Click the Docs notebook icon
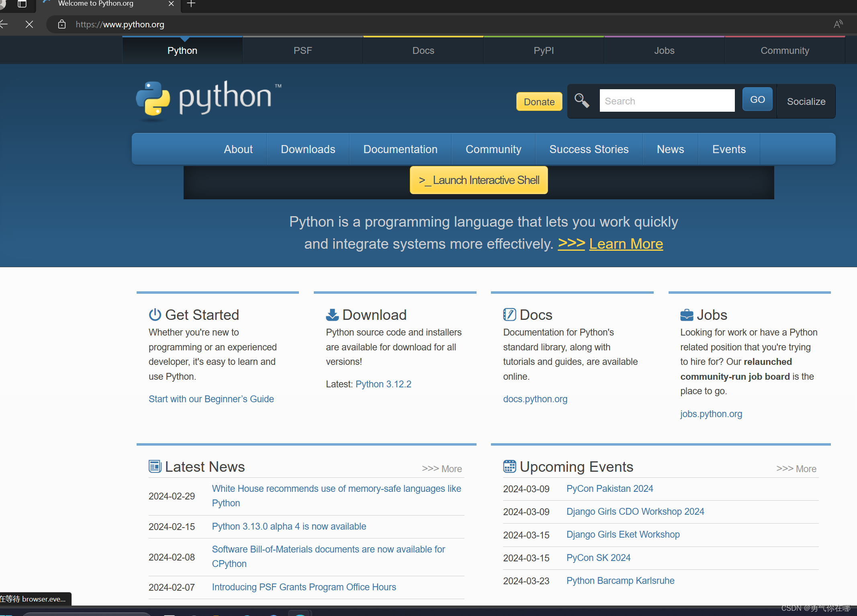The image size is (857, 616). pyautogui.click(x=509, y=315)
